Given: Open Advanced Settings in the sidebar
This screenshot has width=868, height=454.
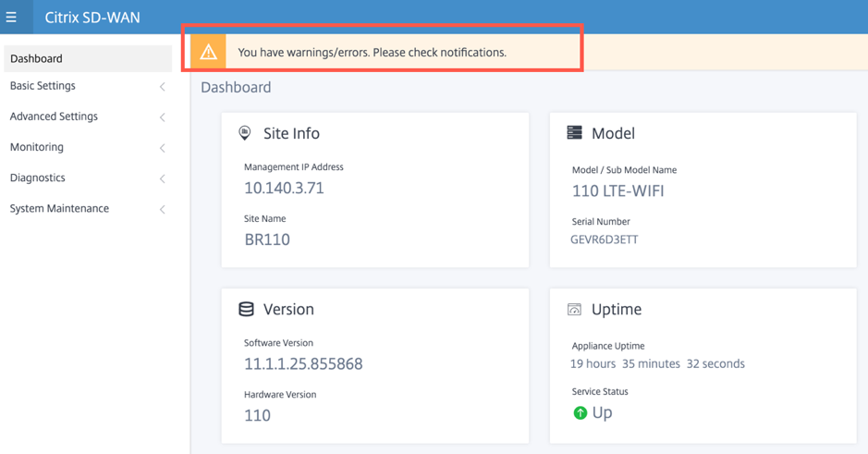Looking at the screenshot, I should click(x=54, y=117).
